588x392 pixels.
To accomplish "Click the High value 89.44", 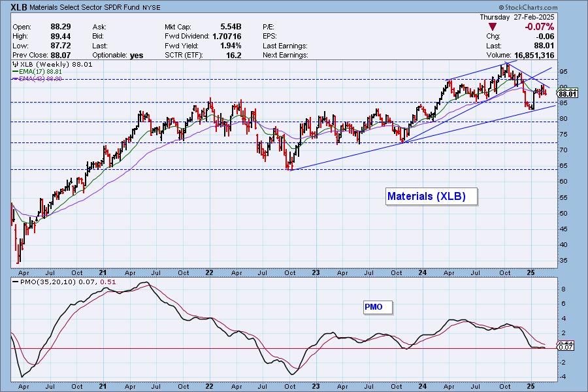I will [x=60, y=37].
